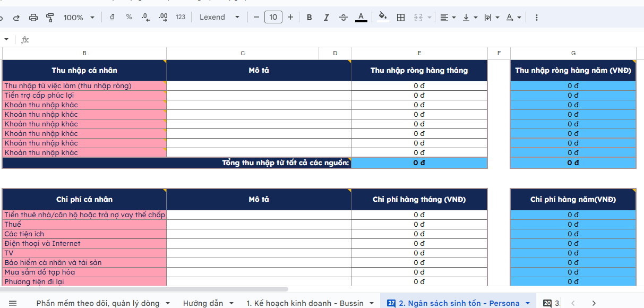Open the zoom 100% dropdown

pos(79,18)
